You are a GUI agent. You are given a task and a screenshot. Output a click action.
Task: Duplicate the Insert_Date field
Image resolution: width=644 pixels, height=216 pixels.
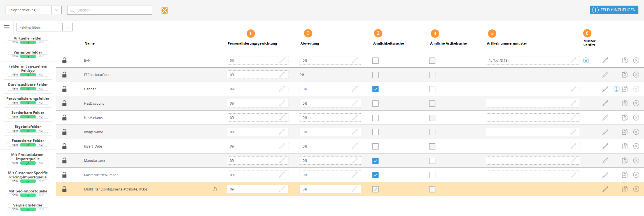click(625, 146)
